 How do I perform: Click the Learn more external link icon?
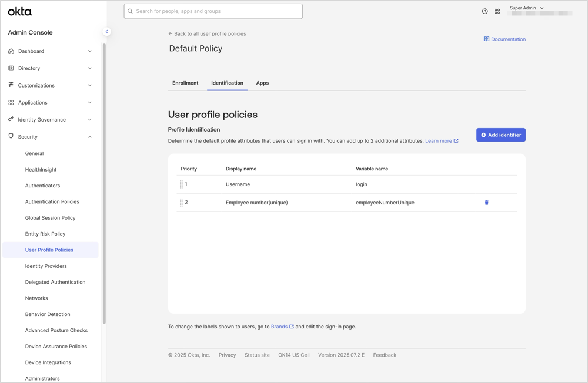point(456,141)
